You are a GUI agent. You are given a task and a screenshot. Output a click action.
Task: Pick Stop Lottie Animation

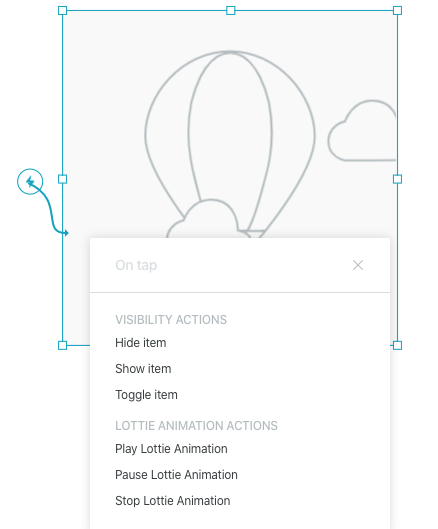172,501
